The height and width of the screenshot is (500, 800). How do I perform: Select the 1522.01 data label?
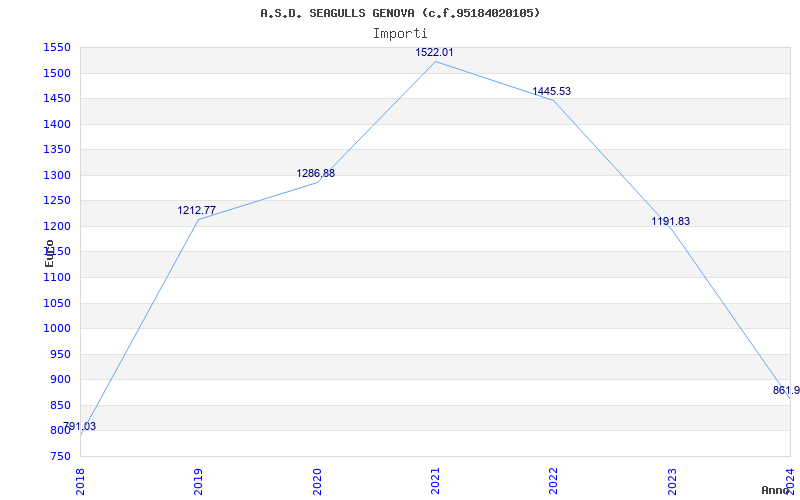coord(434,52)
